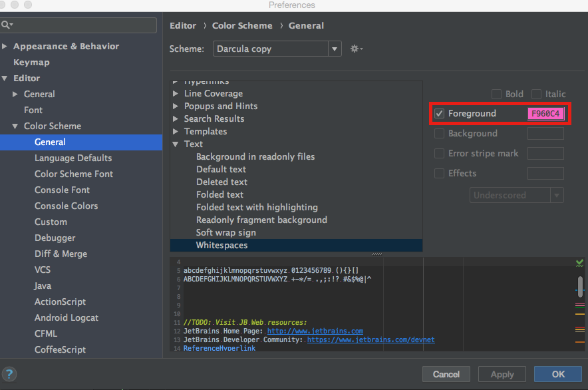Select Folded text with highlighting
The height and width of the screenshot is (390, 588).
point(257,207)
